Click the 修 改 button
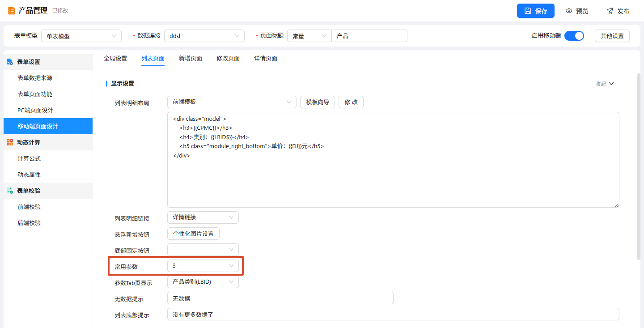644x328 pixels. tap(351, 102)
